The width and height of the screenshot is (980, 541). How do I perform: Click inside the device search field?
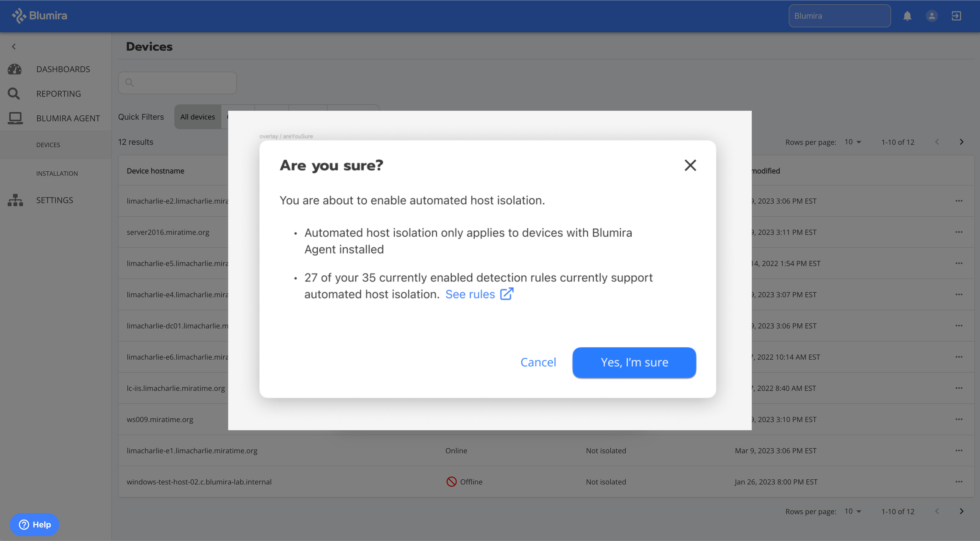point(177,83)
